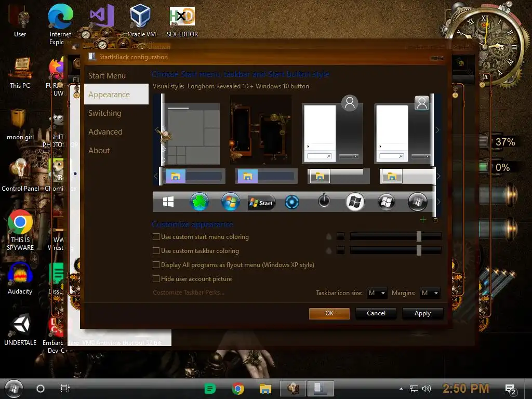Screen dimensions: 532x399
Task: Open the Taskbar icon size dropdown
Action: 377,293
